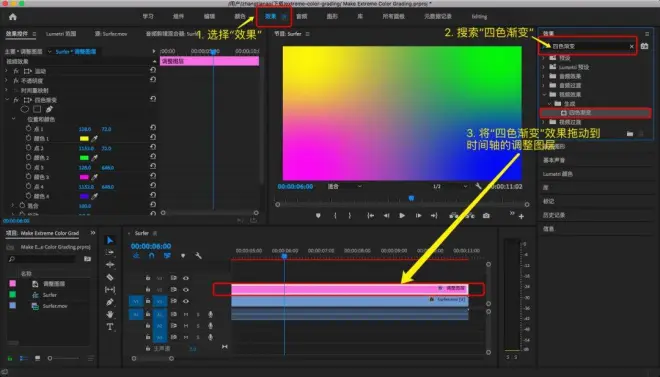The width and height of the screenshot is (660, 377).
Task: Select the Type tool
Action: tap(110, 327)
